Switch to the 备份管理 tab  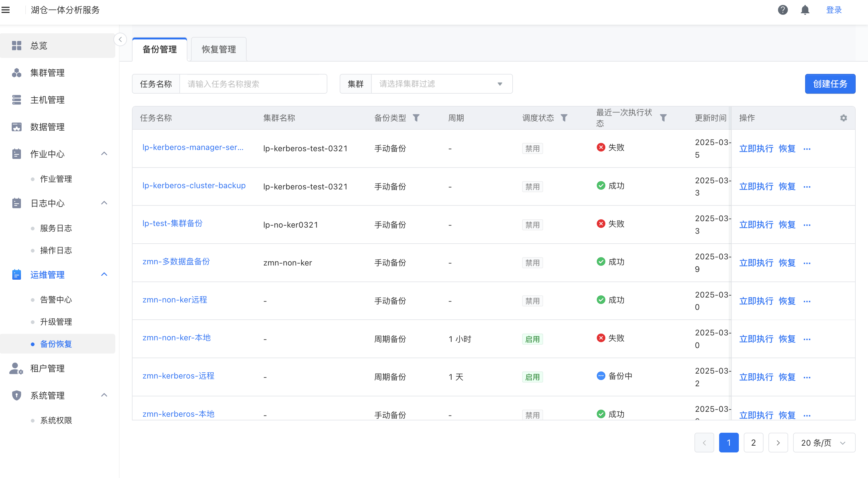point(160,50)
